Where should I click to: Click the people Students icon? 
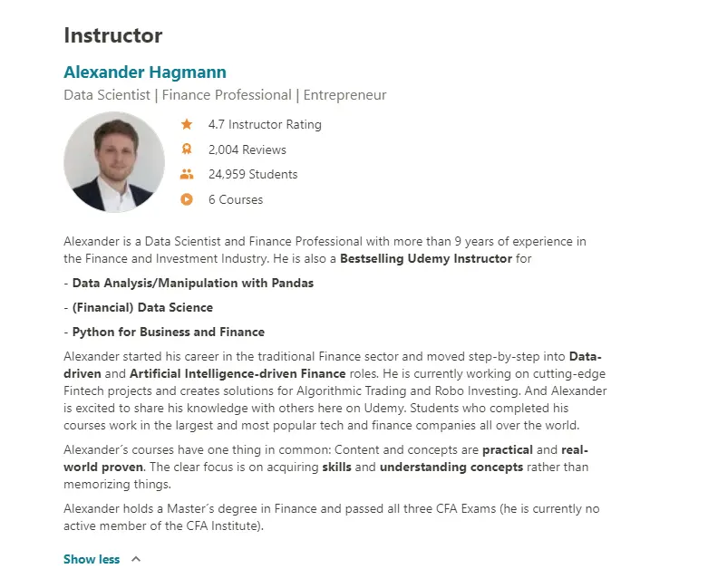187,175
